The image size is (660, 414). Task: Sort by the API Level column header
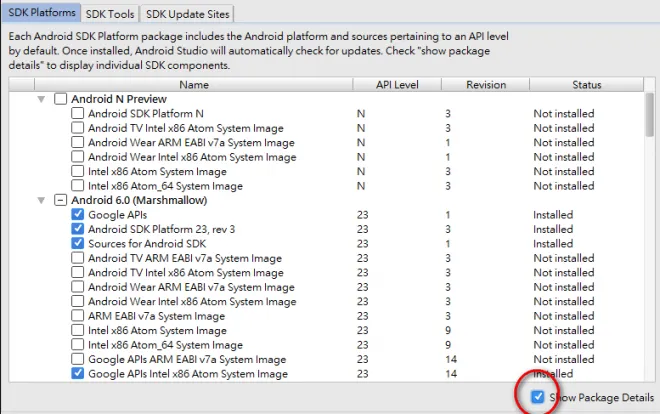pyautogui.click(x=397, y=85)
